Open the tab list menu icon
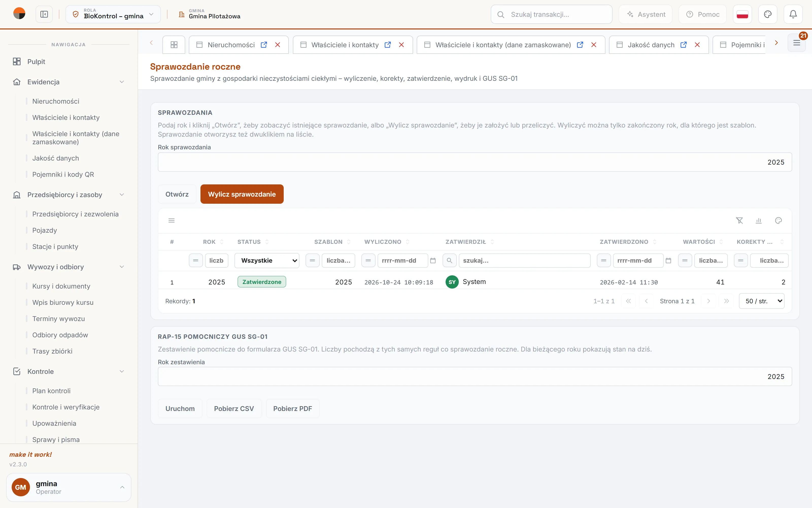 click(797, 43)
